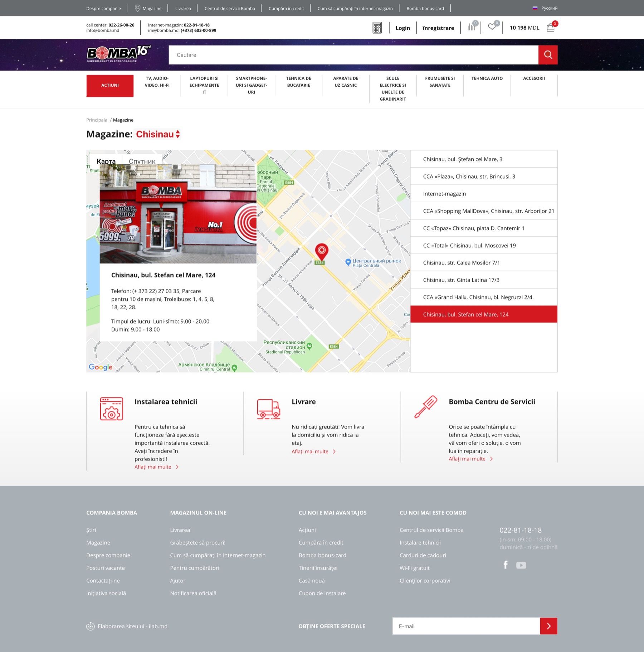This screenshot has height=652, width=644.
Task: Open TV, Audio-Video, Hi-Fi category
Action: coord(157,82)
